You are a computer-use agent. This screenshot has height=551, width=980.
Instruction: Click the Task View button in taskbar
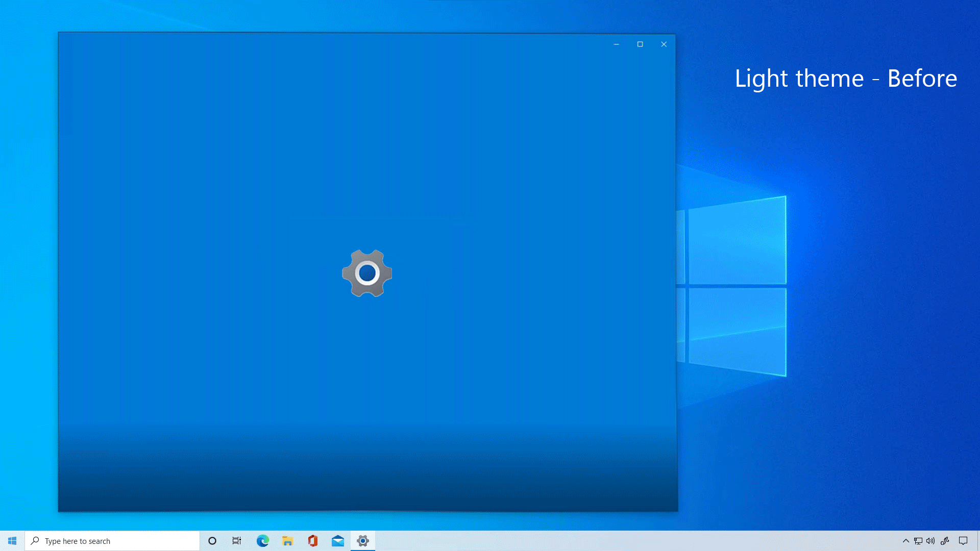coord(237,540)
